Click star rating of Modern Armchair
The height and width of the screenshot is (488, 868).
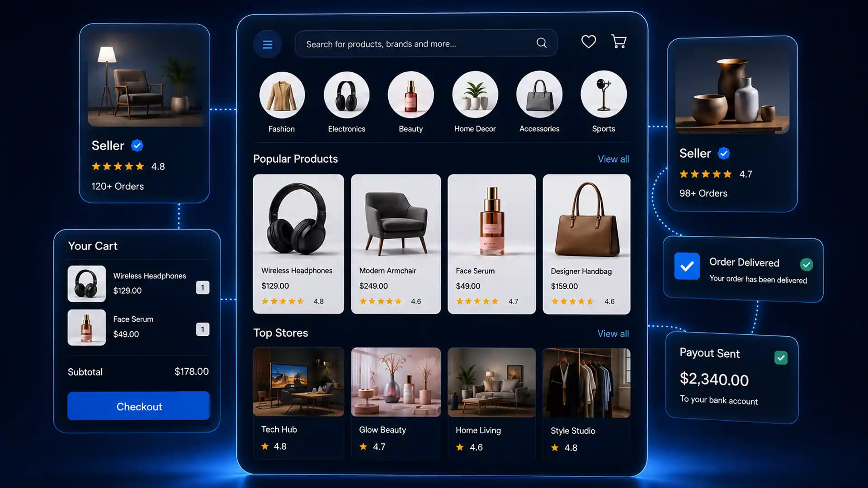pos(380,301)
